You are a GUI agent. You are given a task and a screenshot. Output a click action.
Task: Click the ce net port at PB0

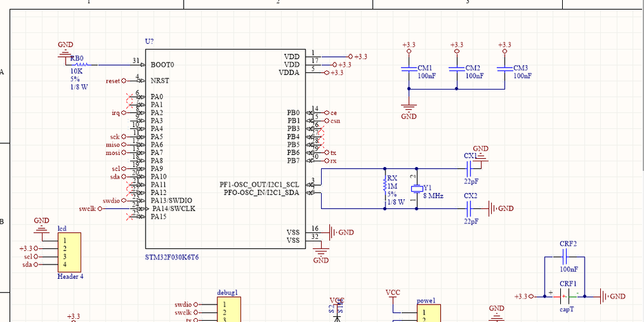[x=331, y=112]
